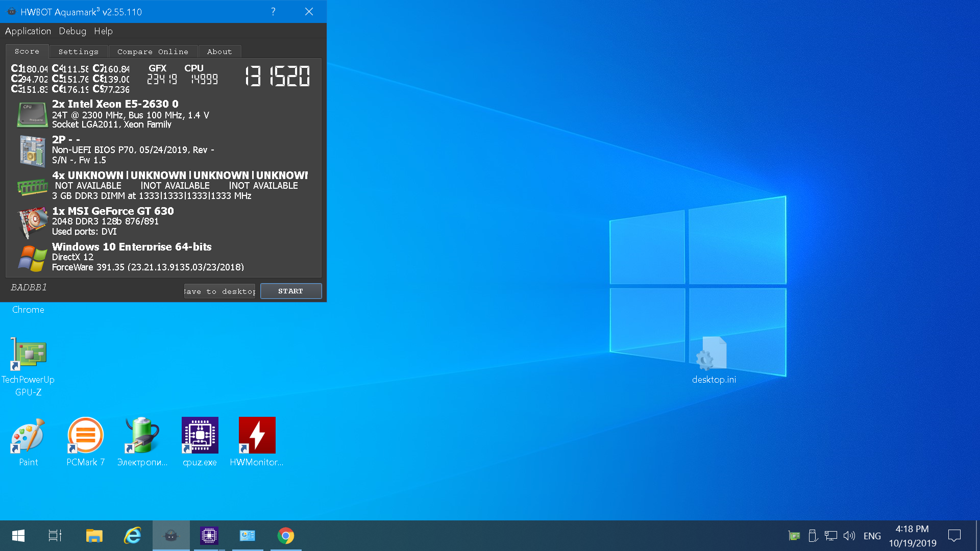This screenshot has height=551, width=980.
Task: Select the desktop.ini file icon
Action: coord(714,360)
